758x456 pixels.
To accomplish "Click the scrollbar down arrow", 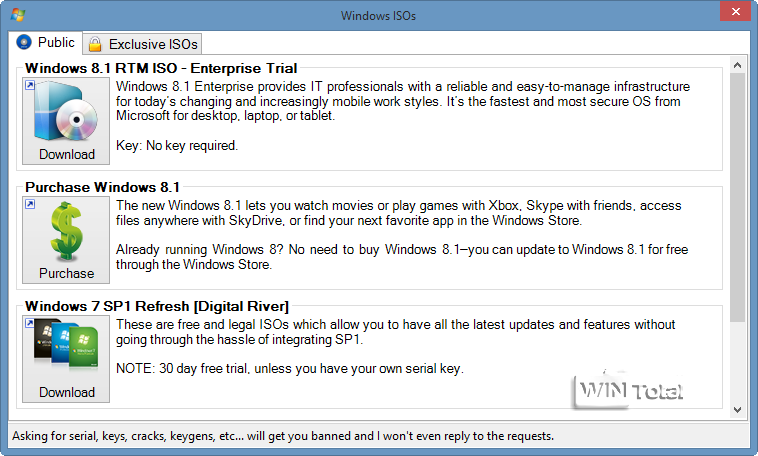I will coord(738,409).
